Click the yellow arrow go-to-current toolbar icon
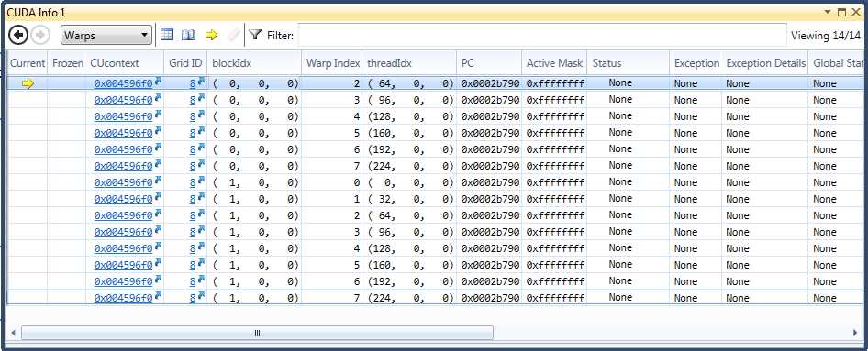868x351 pixels. click(x=211, y=36)
